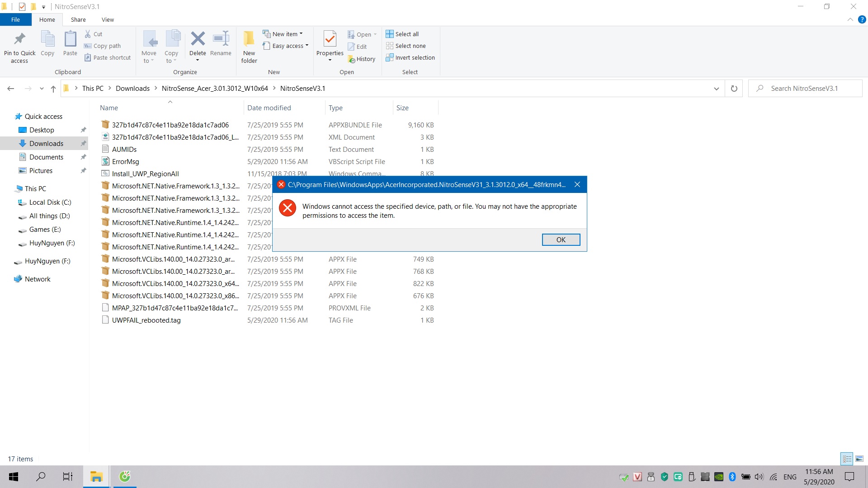Click Copy path command
This screenshot has height=488, width=868.
point(103,46)
